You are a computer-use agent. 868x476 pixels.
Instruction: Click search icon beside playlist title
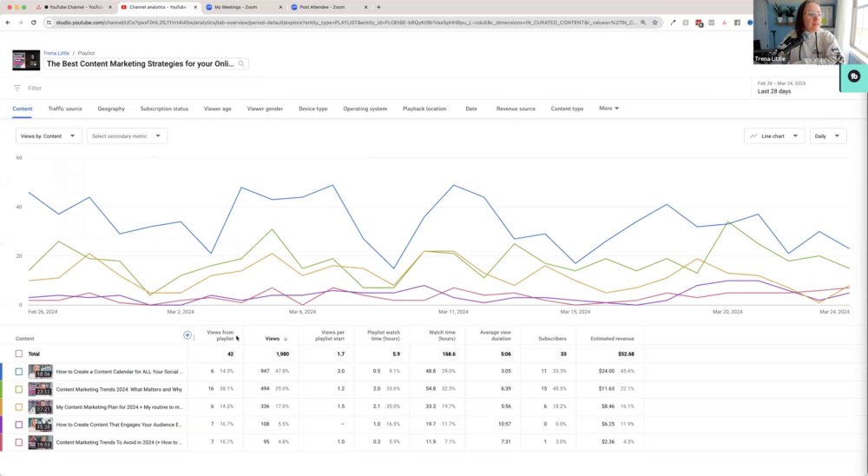click(240, 63)
